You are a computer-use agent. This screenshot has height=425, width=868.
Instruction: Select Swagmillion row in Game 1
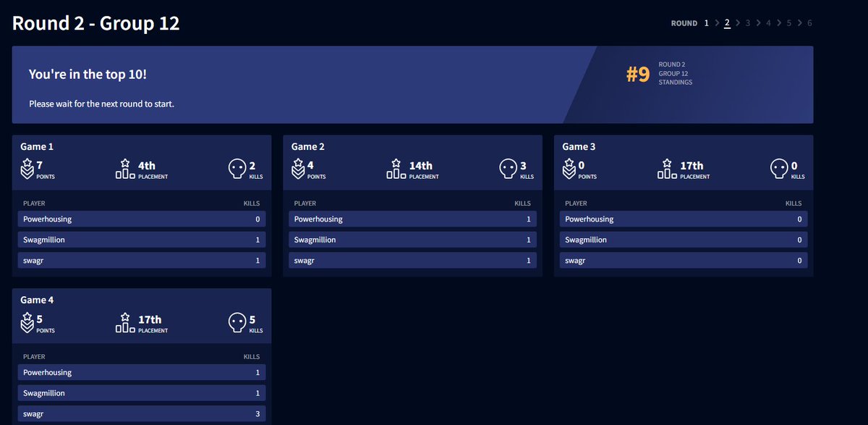coord(142,240)
